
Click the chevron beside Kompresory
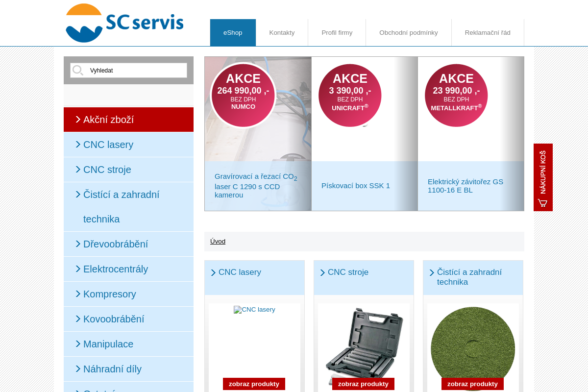click(x=78, y=294)
